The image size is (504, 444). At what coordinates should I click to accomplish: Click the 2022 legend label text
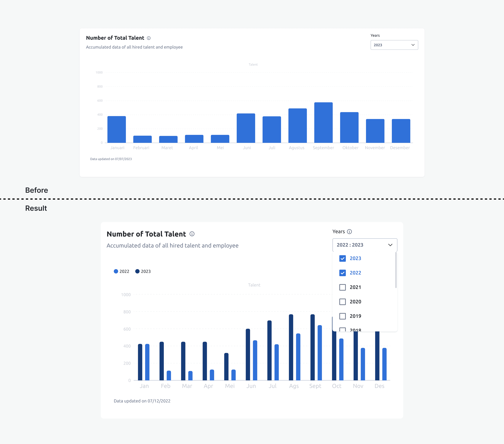pyautogui.click(x=124, y=271)
